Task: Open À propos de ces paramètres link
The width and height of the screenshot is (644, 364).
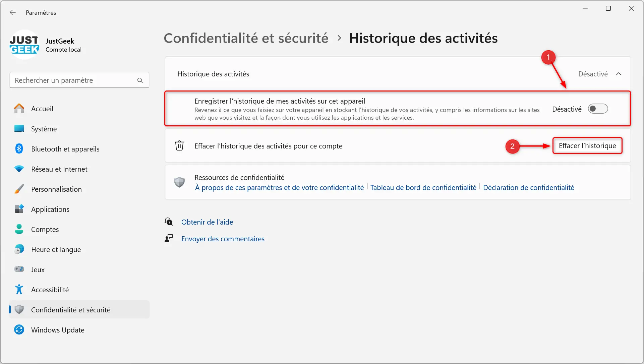Action: pos(279,188)
